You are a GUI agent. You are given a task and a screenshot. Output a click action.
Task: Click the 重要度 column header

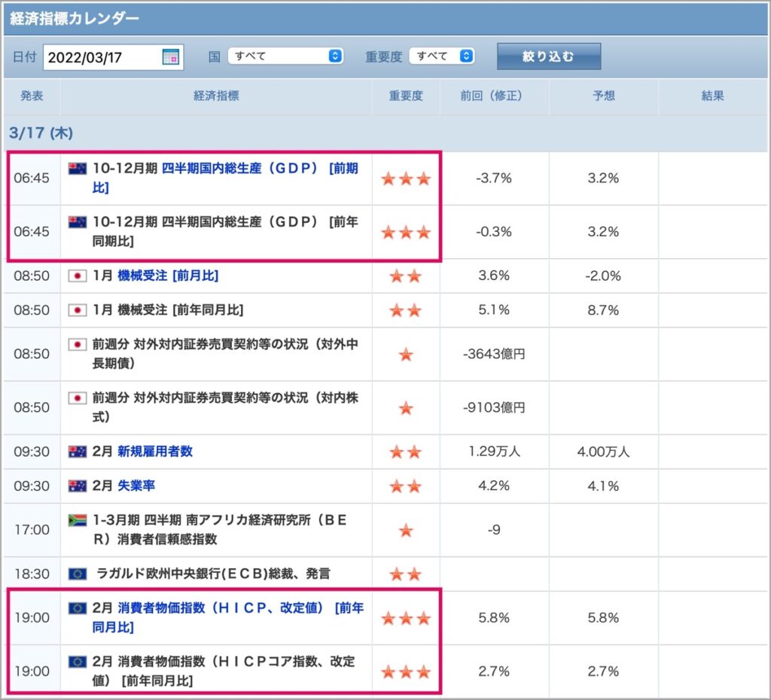click(406, 96)
